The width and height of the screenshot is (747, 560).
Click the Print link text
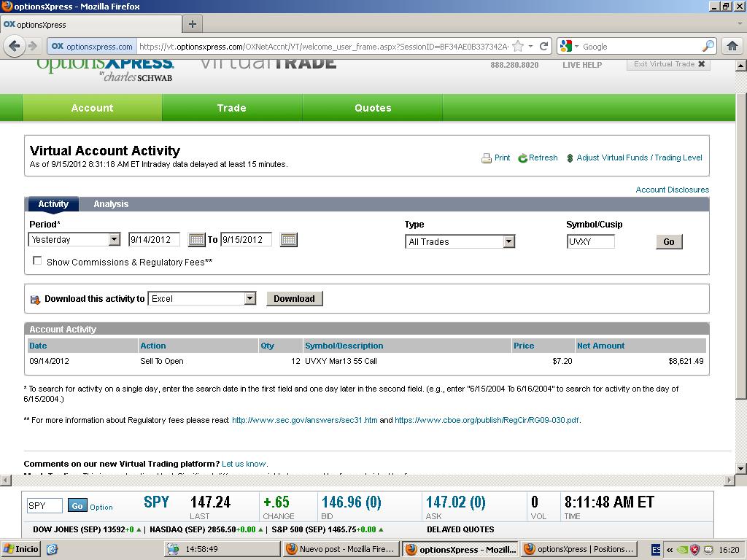click(x=502, y=157)
